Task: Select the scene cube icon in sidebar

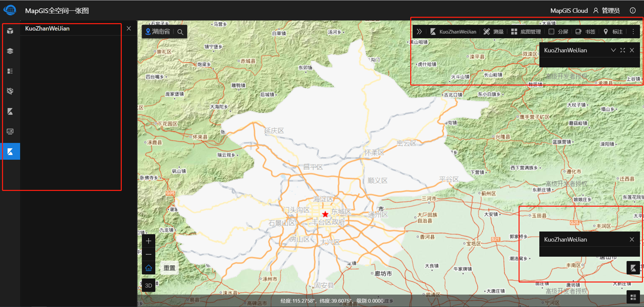Action: pos(10,31)
